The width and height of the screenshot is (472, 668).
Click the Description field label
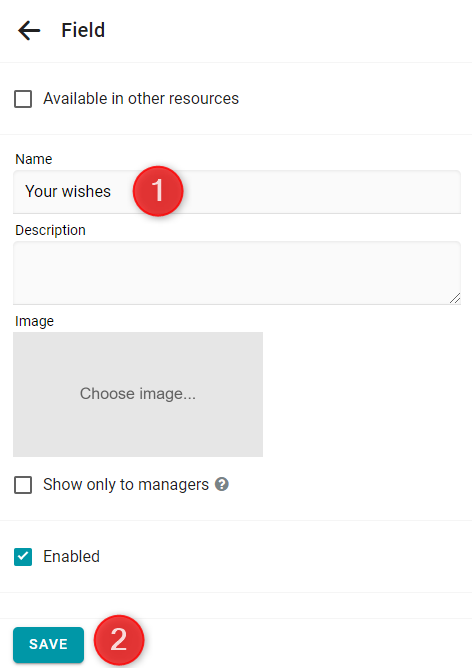[50, 230]
